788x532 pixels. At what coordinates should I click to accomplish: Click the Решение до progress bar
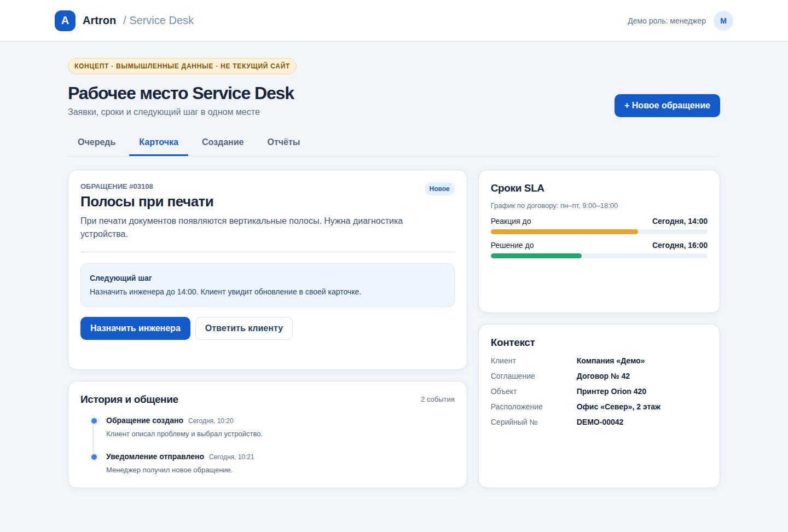click(599, 256)
